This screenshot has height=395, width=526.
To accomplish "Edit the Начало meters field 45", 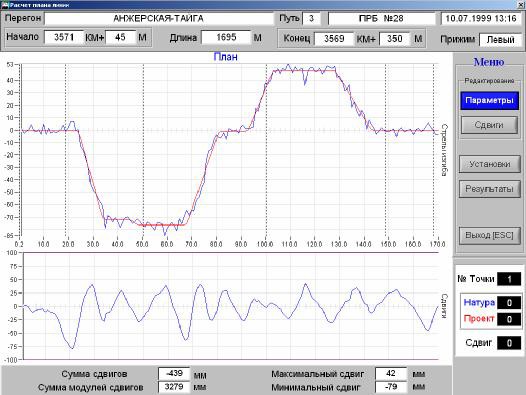I will click(x=120, y=37).
